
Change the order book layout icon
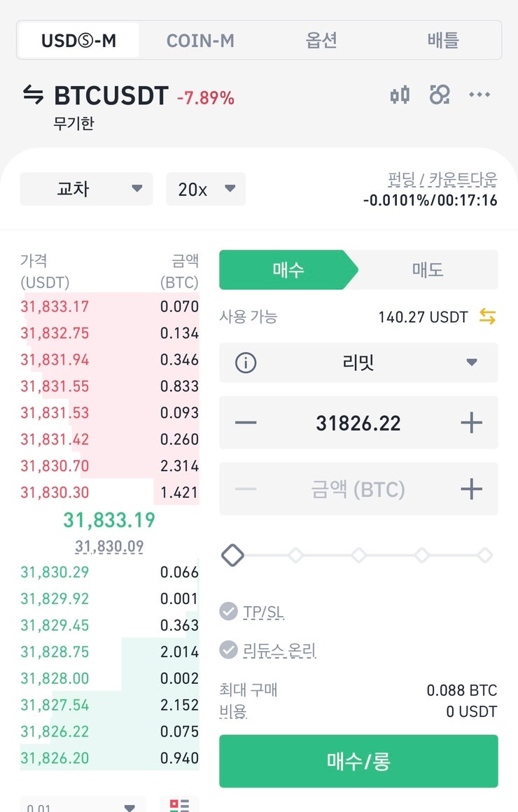[x=179, y=805]
